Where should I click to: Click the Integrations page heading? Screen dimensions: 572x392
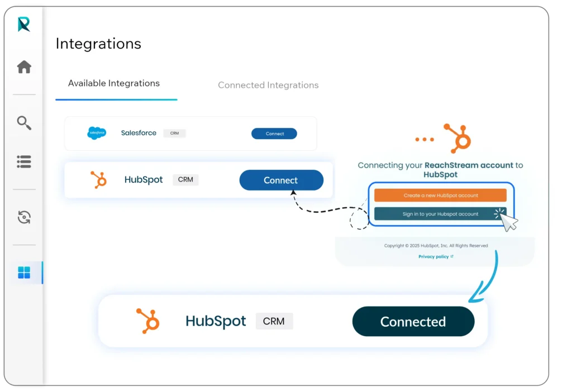pyautogui.click(x=98, y=44)
